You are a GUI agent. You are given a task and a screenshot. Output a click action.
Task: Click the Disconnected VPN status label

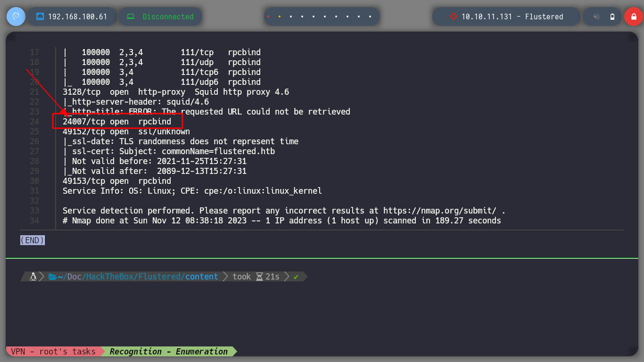168,16
